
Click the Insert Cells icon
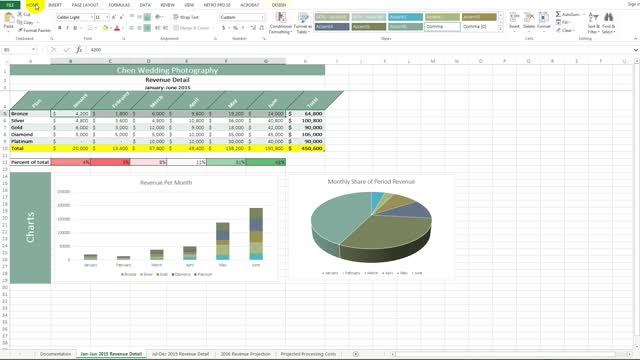514,18
